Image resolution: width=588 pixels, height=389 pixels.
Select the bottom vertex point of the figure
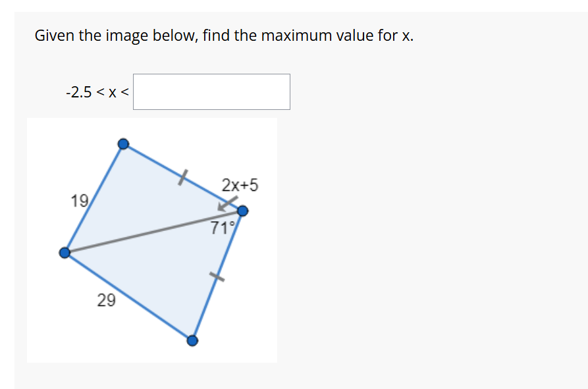pyautogui.click(x=192, y=341)
